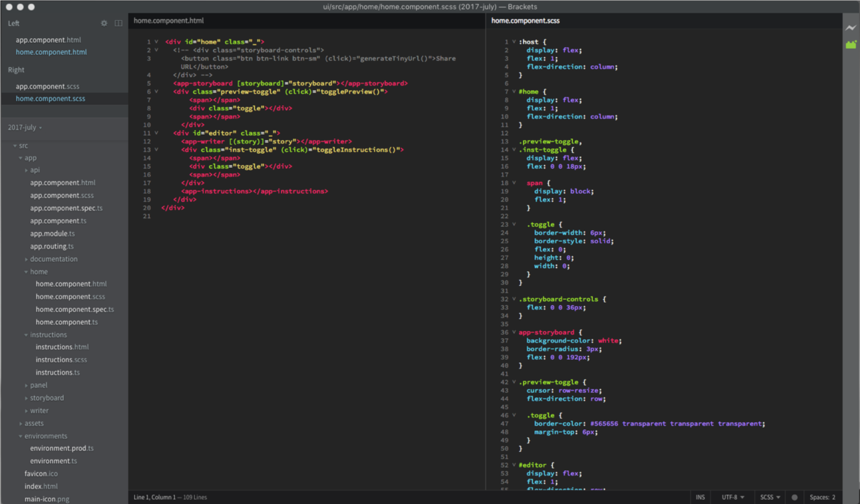Open app.routing.ts in file tree
860x504 pixels.
(x=52, y=246)
